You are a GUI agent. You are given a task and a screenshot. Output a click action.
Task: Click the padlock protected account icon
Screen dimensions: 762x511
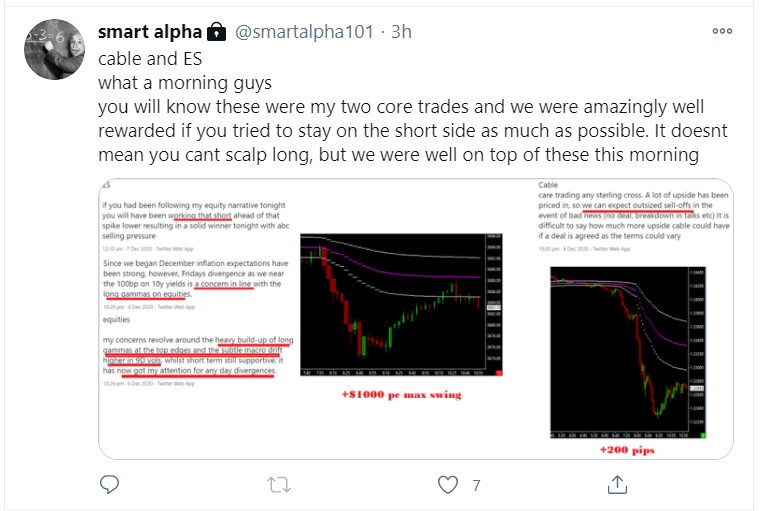click(x=216, y=32)
